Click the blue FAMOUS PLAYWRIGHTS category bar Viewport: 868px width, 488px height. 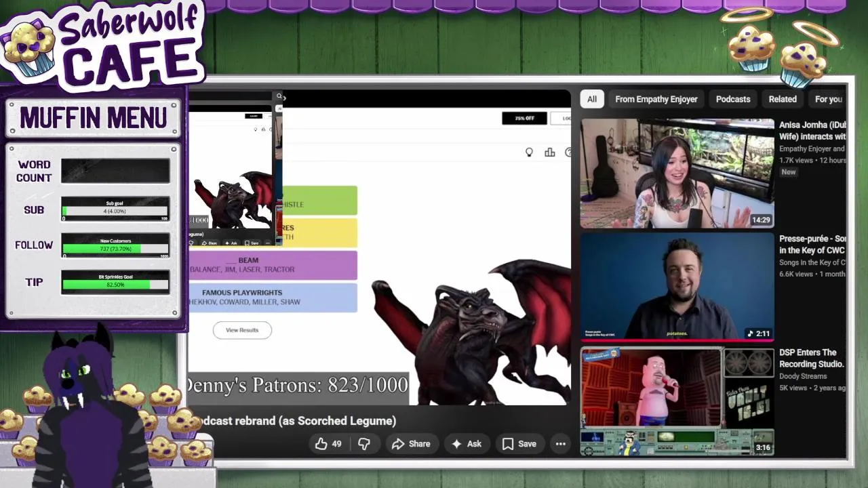click(x=273, y=298)
